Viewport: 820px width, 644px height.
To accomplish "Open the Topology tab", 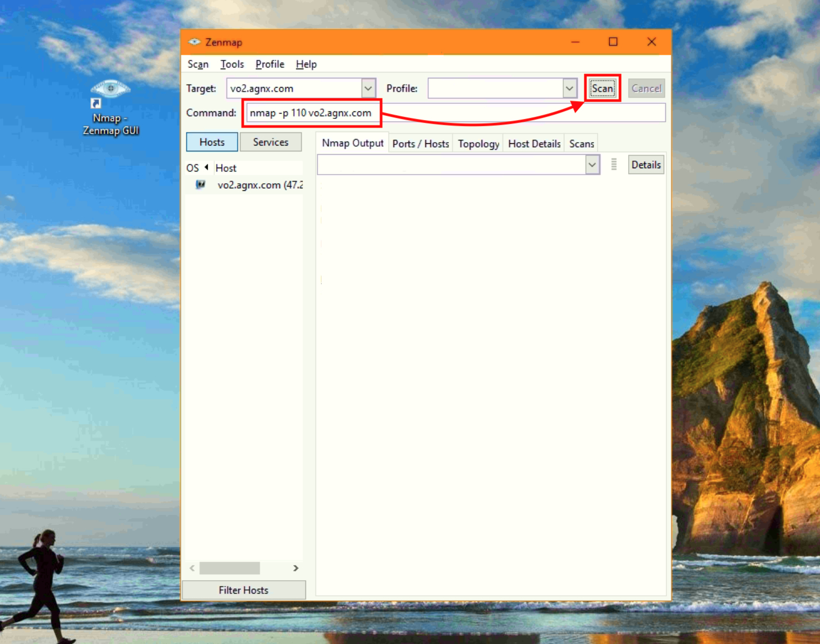I will coord(478,144).
